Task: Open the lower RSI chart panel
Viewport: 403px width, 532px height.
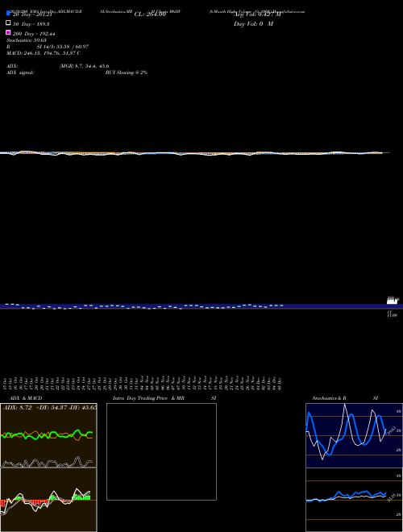Action: tap(354, 500)
